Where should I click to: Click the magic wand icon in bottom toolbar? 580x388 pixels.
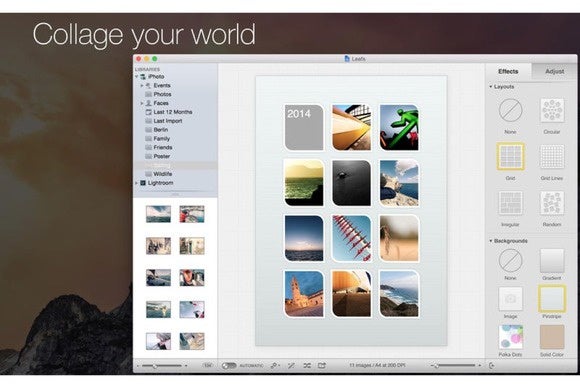point(291,365)
